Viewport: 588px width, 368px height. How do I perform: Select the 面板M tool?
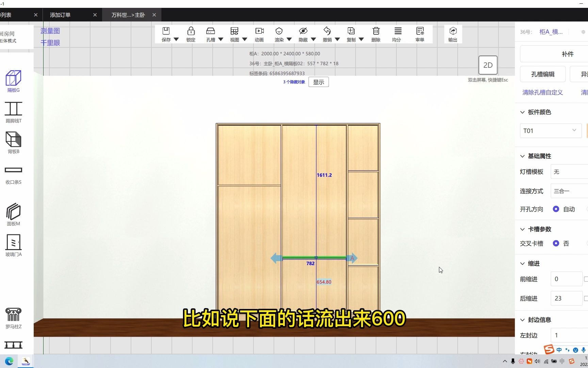(x=14, y=214)
